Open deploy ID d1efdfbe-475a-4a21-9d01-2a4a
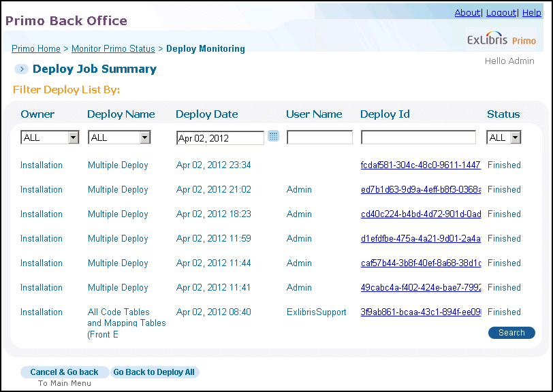 421,239
